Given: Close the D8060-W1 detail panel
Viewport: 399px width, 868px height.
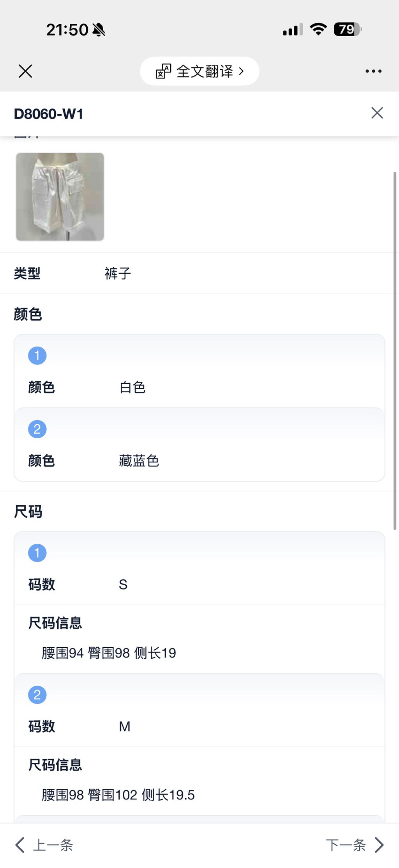Looking at the screenshot, I should [x=377, y=113].
